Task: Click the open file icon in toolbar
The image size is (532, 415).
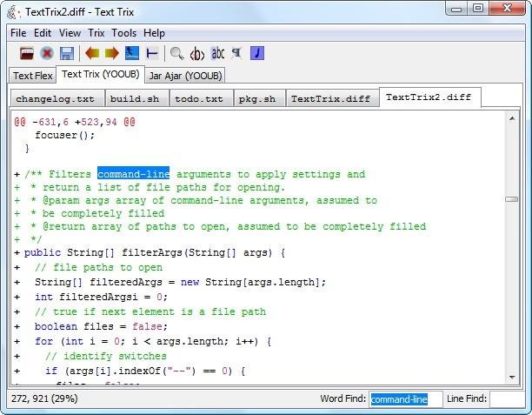Action: click(x=26, y=53)
